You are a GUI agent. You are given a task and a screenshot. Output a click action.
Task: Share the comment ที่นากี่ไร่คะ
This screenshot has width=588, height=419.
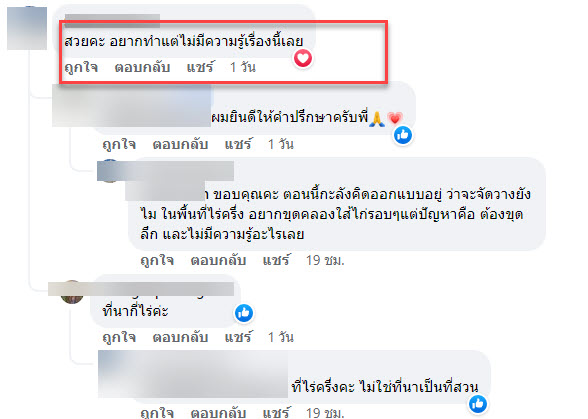pos(238,337)
